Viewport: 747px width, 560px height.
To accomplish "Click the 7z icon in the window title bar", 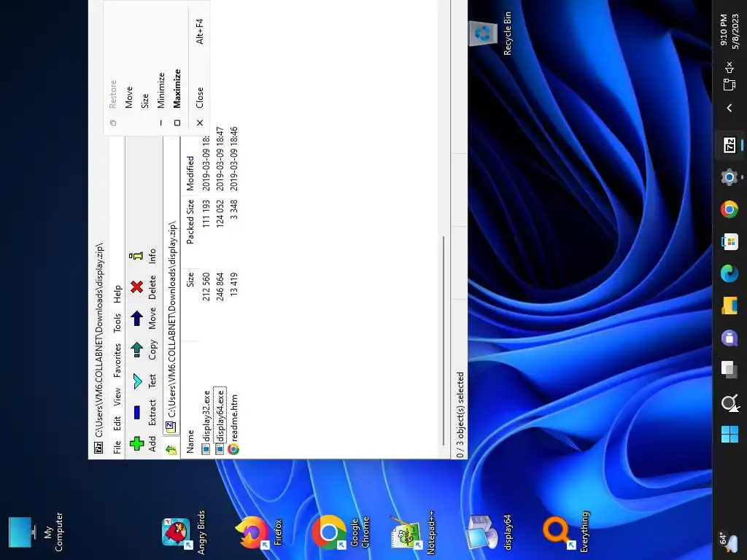I will tap(98, 448).
